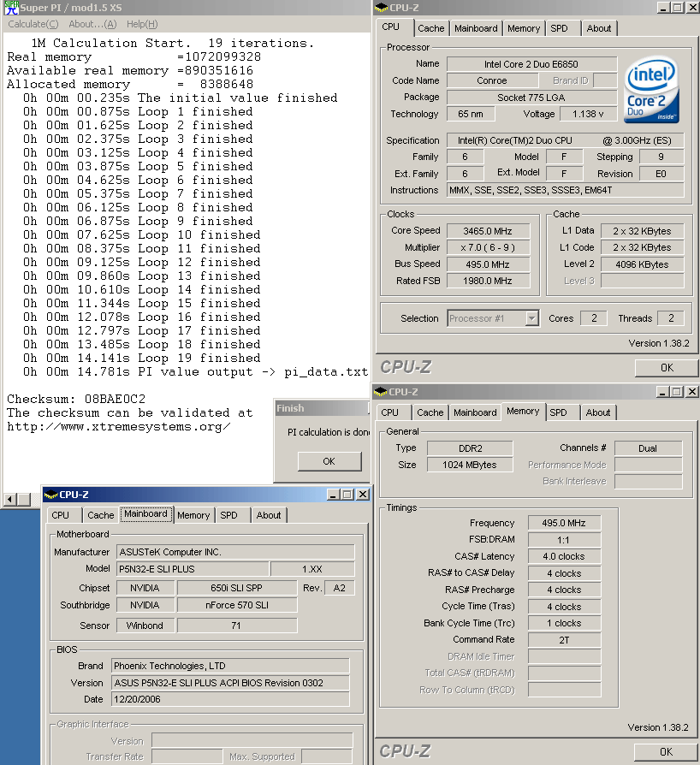Click the Chipset field 650i SLI SPP
Image resolution: width=700 pixels, height=765 pixels.
[x=237, y=588]
